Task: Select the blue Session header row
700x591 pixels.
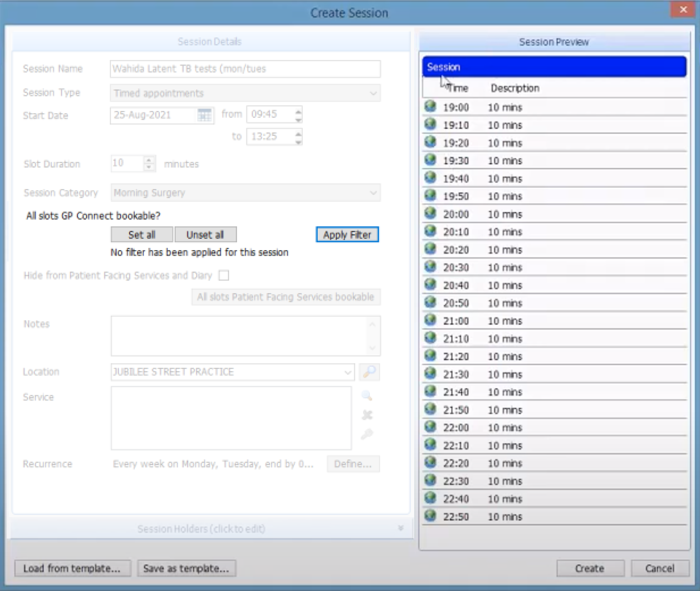Action: coord(554,67)
